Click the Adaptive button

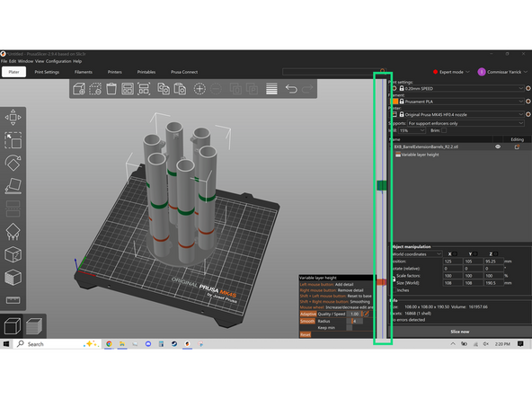coord(308,314)
